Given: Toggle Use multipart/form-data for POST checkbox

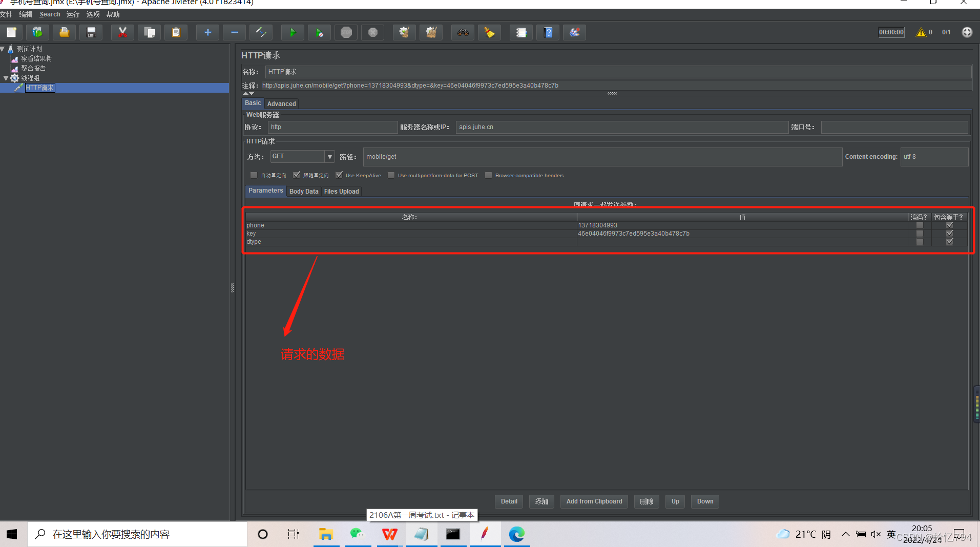Looking at the screenshot, I should click(x=391, y=175).
